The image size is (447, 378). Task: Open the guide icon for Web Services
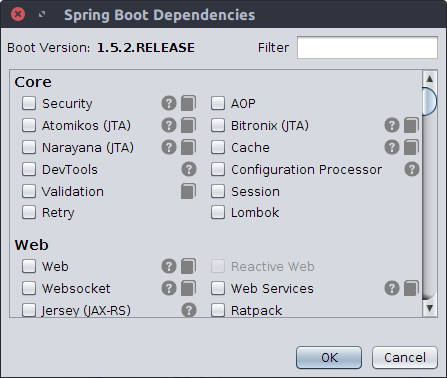(411, 288)
